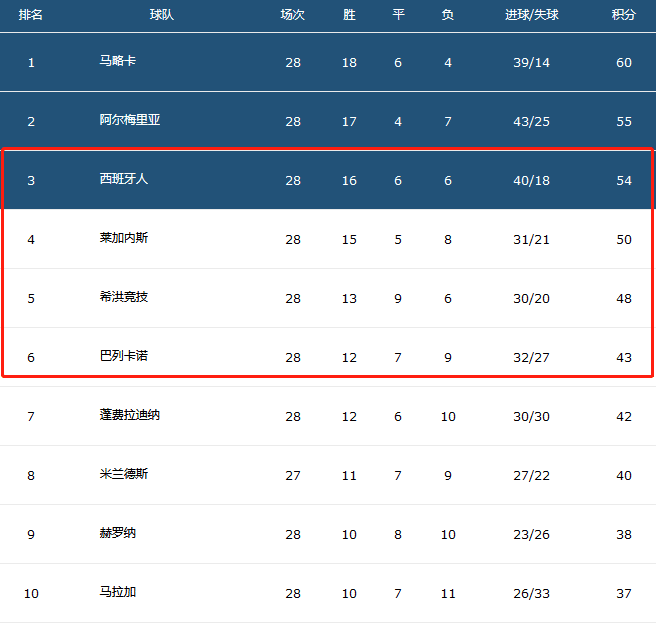Click on 希洪竞技 in the table

(124, 297)
